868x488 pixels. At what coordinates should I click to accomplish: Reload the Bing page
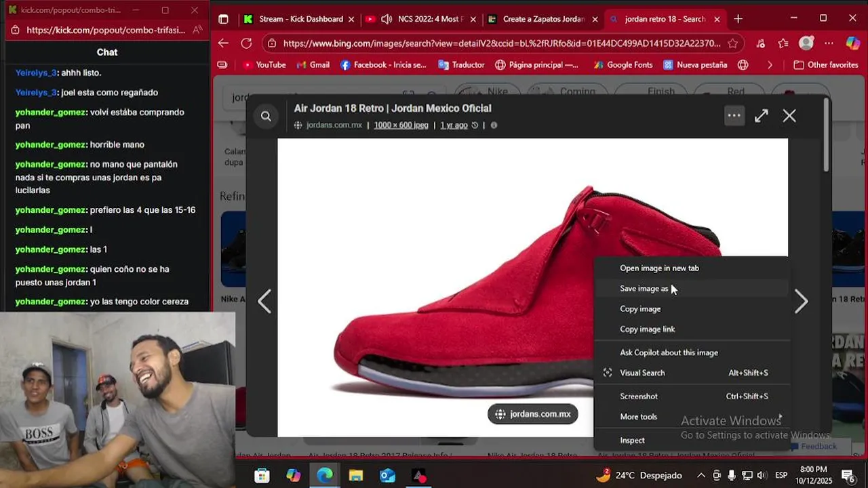coord(246,43)
